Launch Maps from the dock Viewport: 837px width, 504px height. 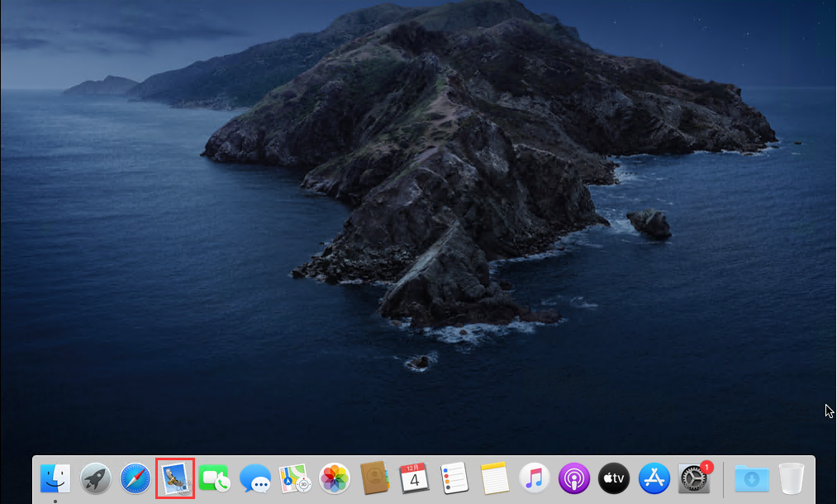click(295, 478)
